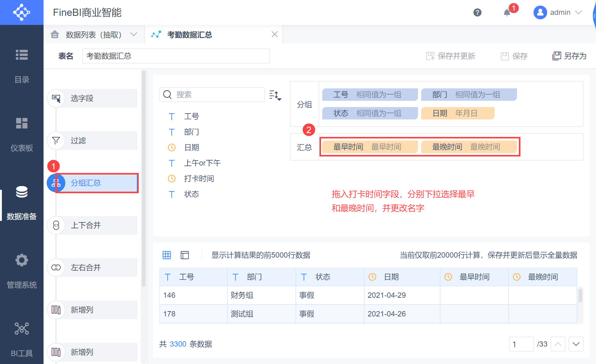Click the field 搜索 input
Image resolution: width=596 pixels, height=364 pixels.
(212, 95)
